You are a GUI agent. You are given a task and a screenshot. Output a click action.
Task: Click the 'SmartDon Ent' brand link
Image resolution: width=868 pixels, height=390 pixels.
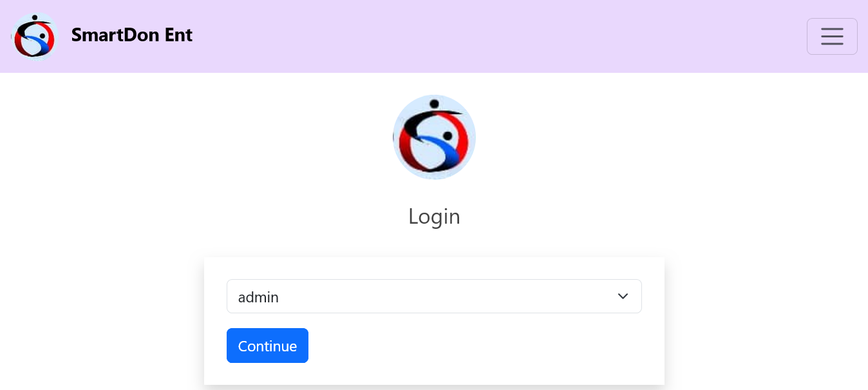click(132, 35)
